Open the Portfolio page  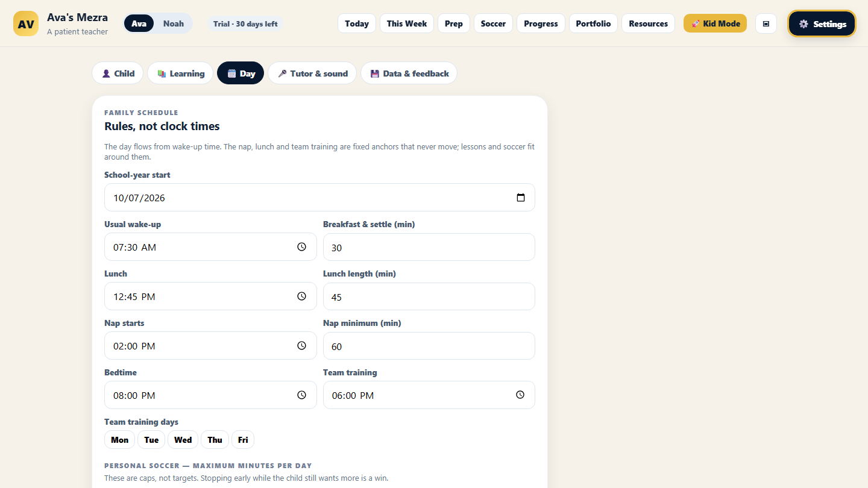(593, 23)
